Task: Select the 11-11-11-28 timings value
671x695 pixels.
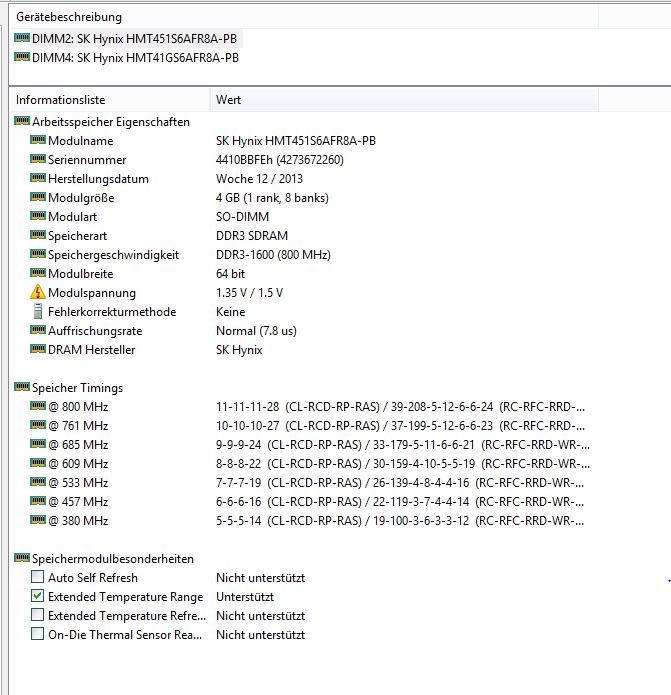Action: (400, 407)
